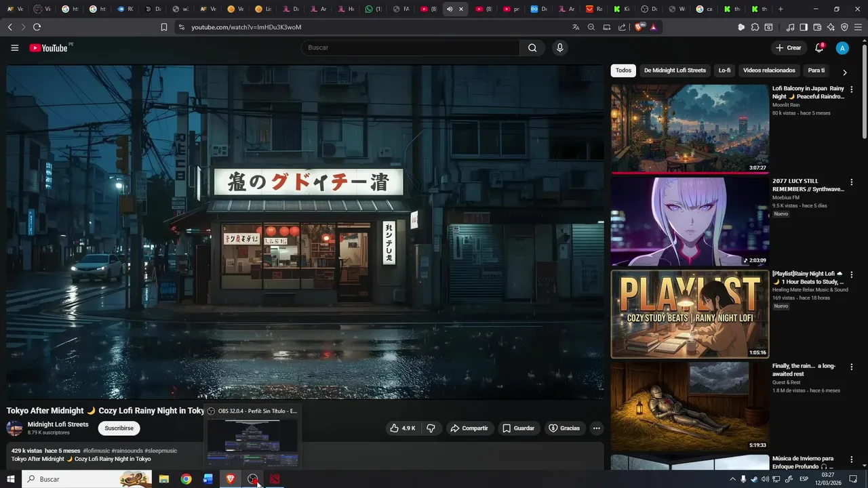This screenshot has width=868, height=488.
Task: Open Google Chrome from taskbar
Action: [x=186, y=479]
